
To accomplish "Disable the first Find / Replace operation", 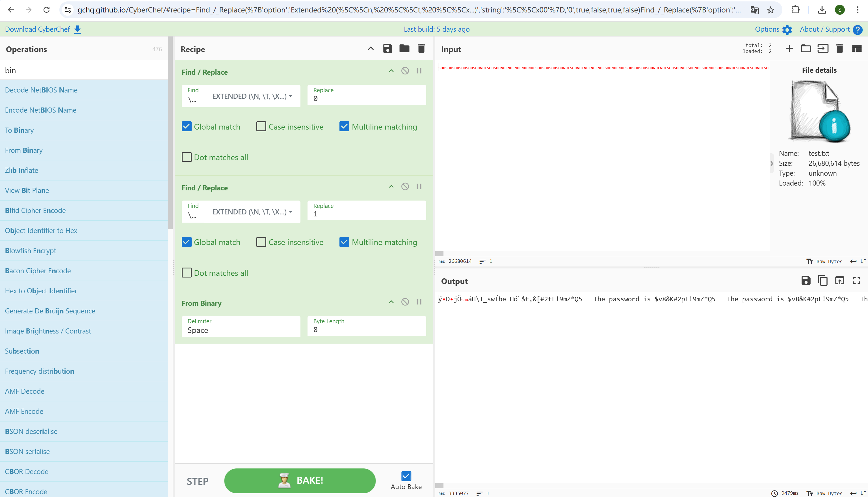I will (x=405, y=71).
